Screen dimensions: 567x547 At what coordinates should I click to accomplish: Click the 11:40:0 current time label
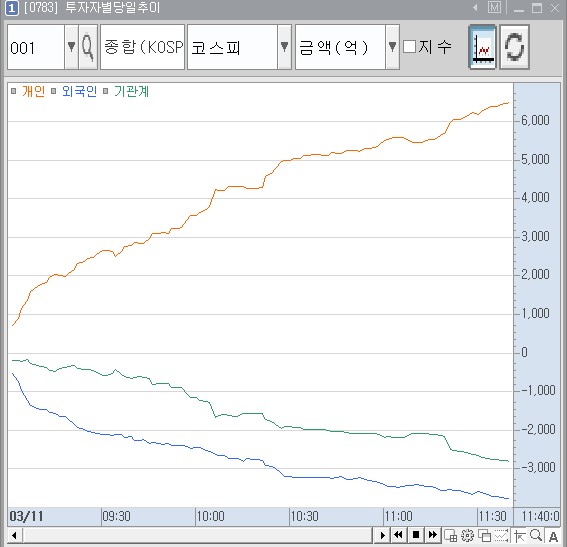click(540, 516)
